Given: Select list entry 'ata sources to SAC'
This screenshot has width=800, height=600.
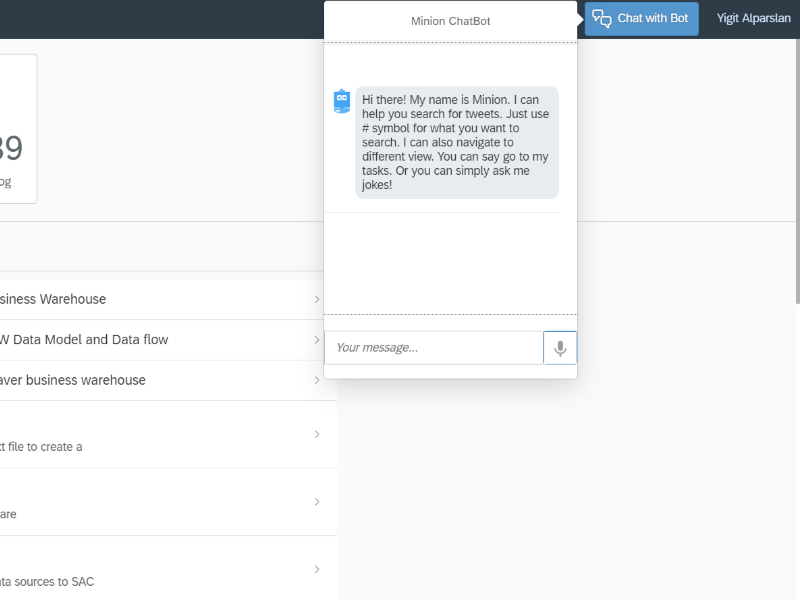Looking at the screenshot, I should pos(50,580).
